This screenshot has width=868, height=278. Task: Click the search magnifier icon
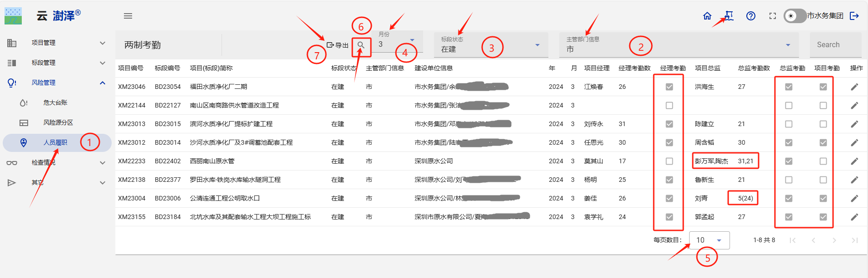361,45
